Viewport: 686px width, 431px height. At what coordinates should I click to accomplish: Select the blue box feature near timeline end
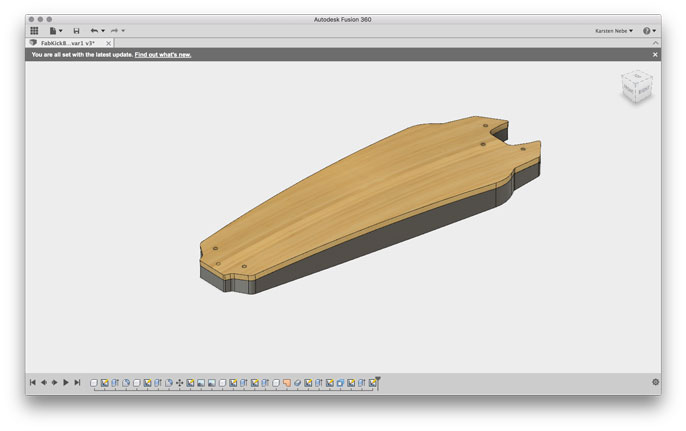(x=340, y=383)
